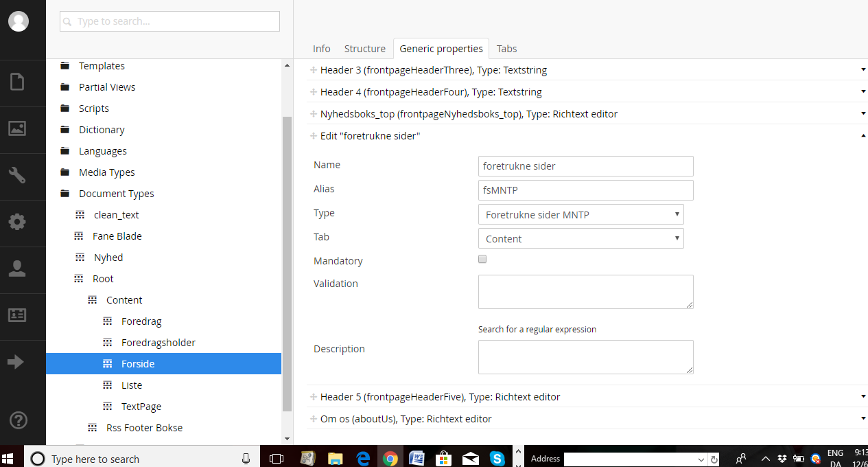Viewport: 868px width, 467px height.
Task: Open the Tab dropdown showing Content
Action: [580, 238]
